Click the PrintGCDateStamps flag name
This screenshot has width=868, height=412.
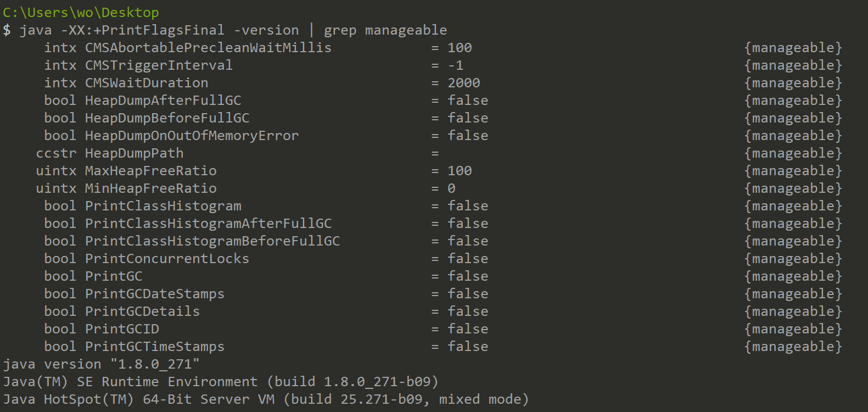tap(154, 294)
